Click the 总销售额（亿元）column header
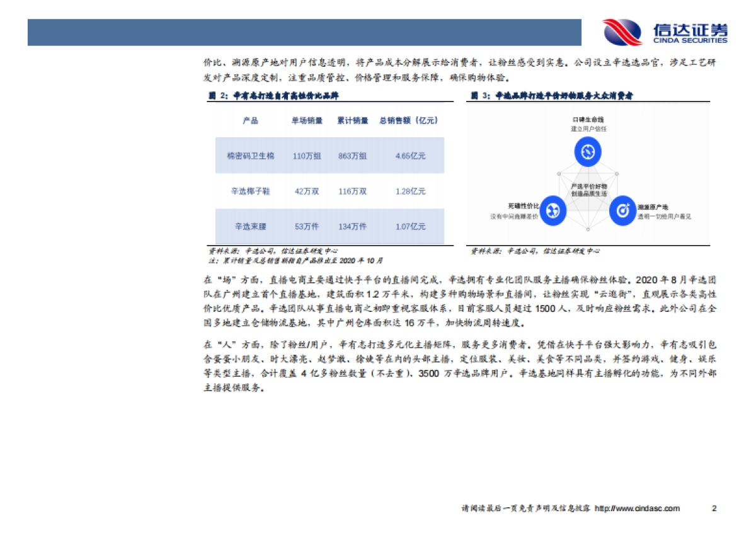The image size is (756, 535). tap(410, 120)
